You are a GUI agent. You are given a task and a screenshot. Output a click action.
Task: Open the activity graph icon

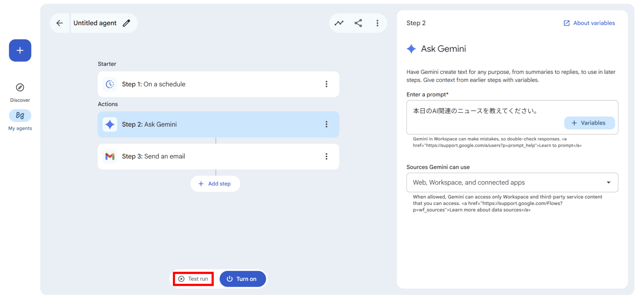point(339,23)
